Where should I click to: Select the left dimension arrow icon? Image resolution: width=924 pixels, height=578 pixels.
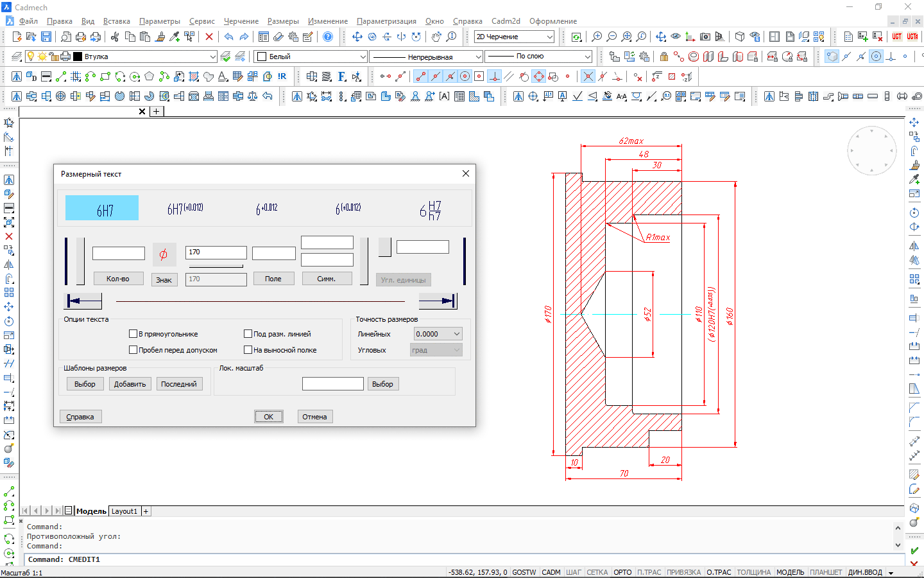pyautogui.click(x=84, y=301)
